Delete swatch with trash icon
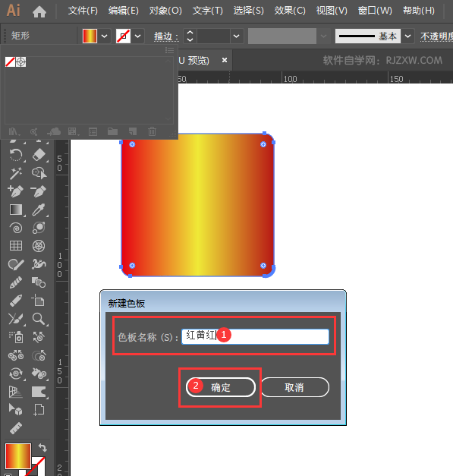 [152, 131]
